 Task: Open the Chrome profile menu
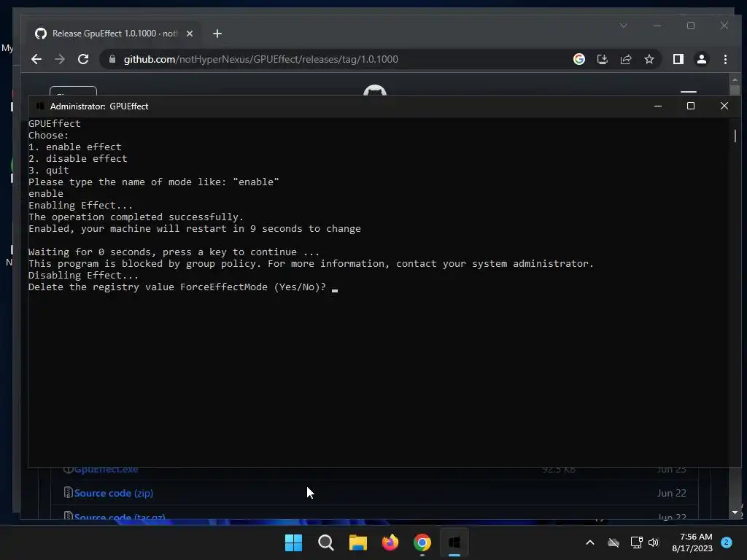[701, 59]
